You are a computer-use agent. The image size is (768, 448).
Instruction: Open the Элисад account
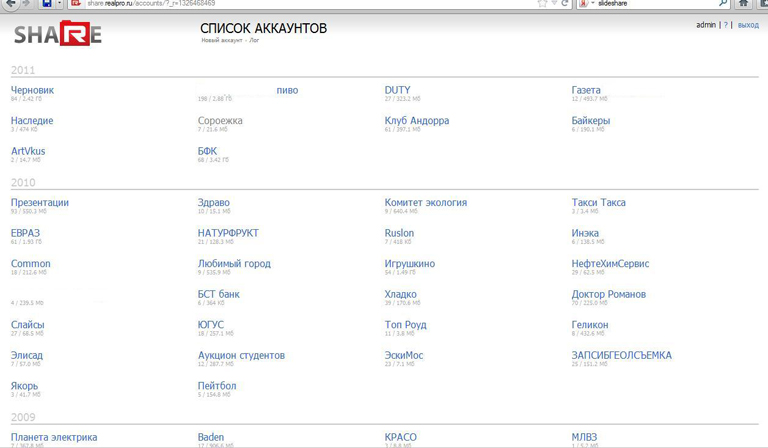(x=26, y=355)
